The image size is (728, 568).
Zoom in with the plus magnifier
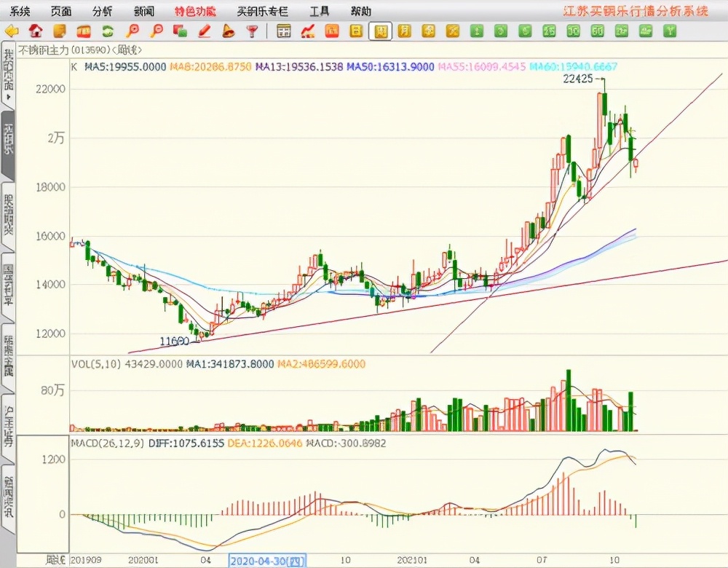[132, 31]
